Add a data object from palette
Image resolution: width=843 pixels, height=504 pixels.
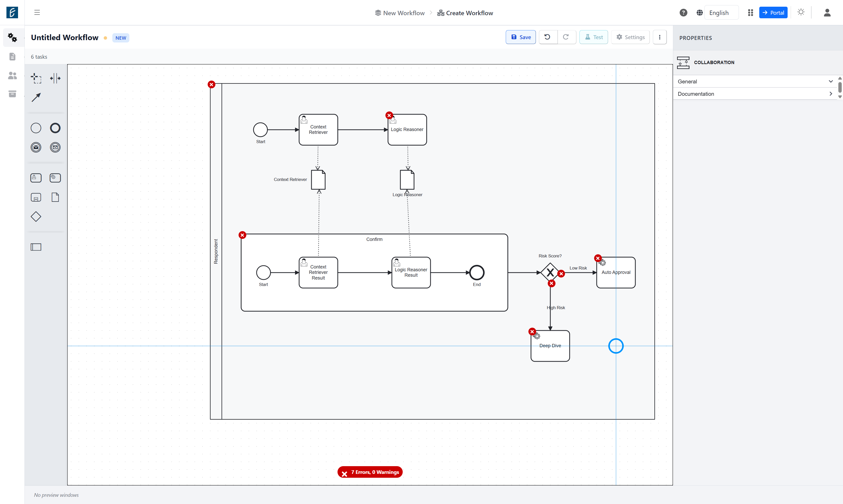point(55,197)
